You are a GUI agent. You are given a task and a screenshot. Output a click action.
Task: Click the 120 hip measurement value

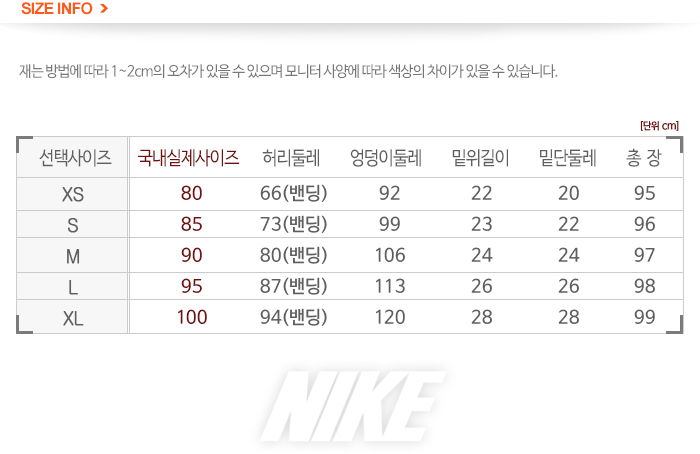pos(390,317)
